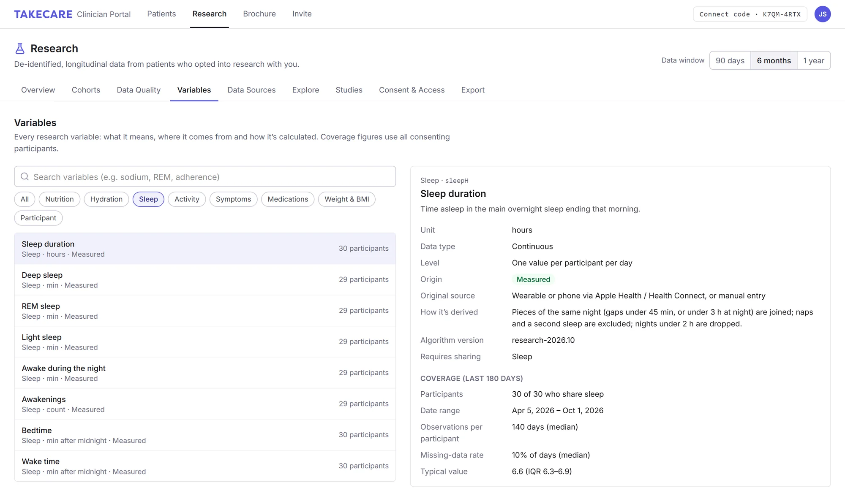Filter variables by Symptoms
This screenshot has height=504, width=845.
point(233,199)
